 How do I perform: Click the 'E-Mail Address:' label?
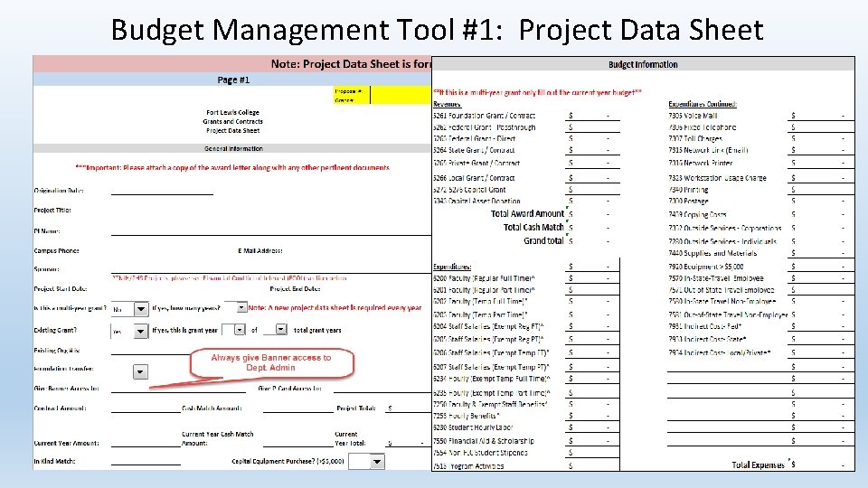(x=260, y=250)
